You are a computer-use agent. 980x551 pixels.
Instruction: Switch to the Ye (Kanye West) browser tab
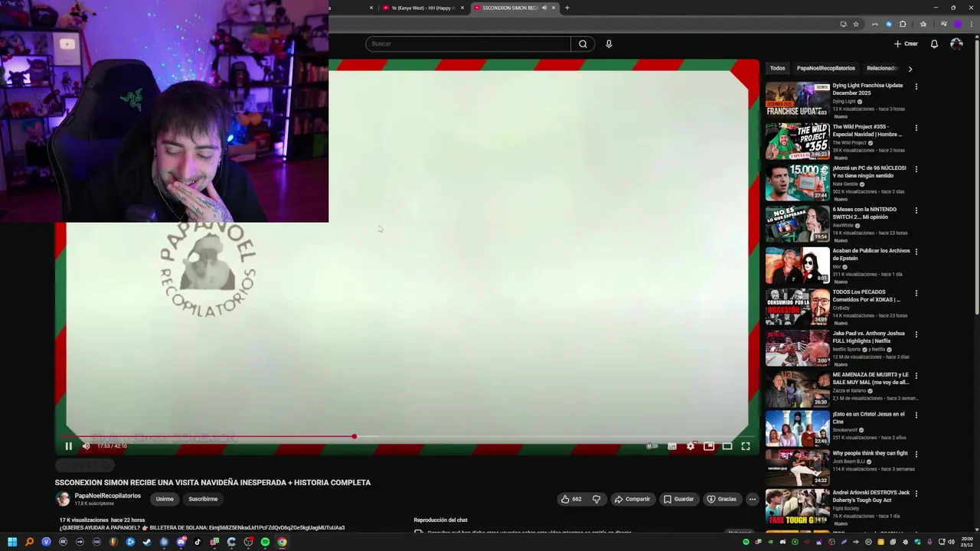pyautogui.click(x=423, y=8)
